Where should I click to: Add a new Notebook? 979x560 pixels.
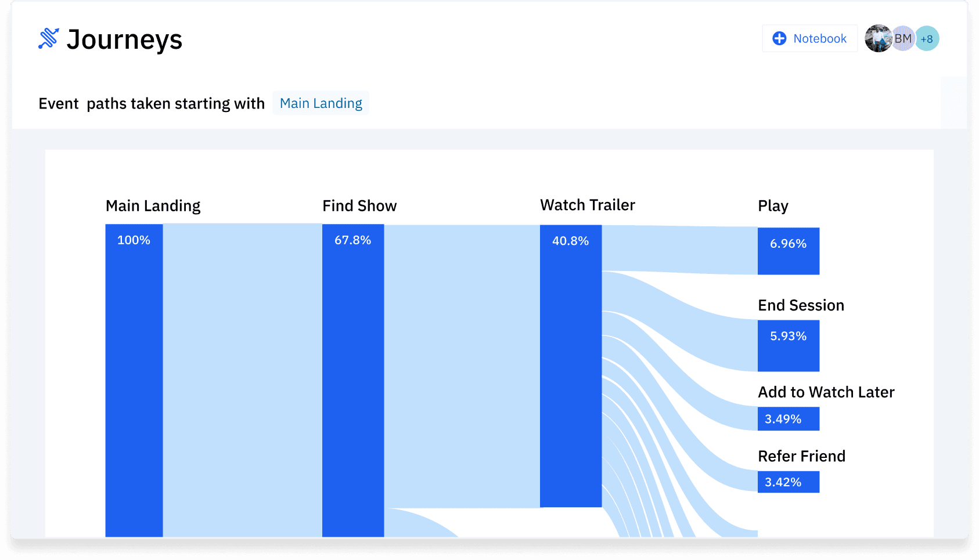pos(809,38)
